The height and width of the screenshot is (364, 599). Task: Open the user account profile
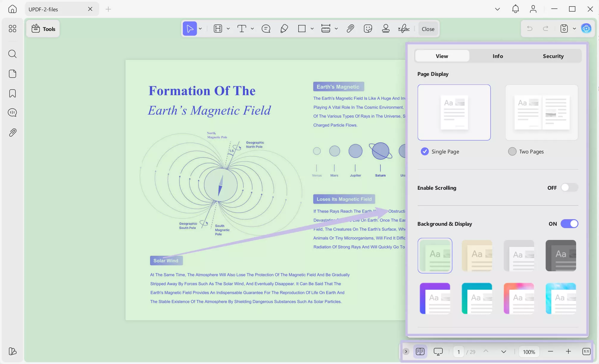[x=533, y=9]
